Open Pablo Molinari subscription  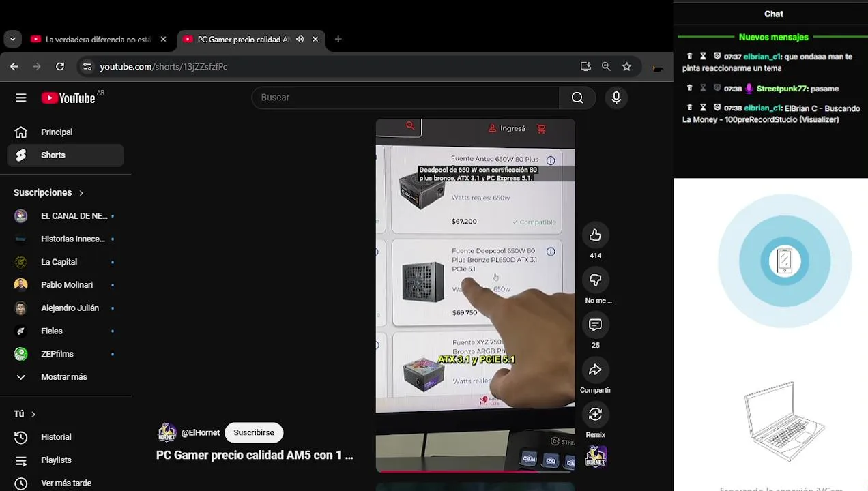pos(66,285)
